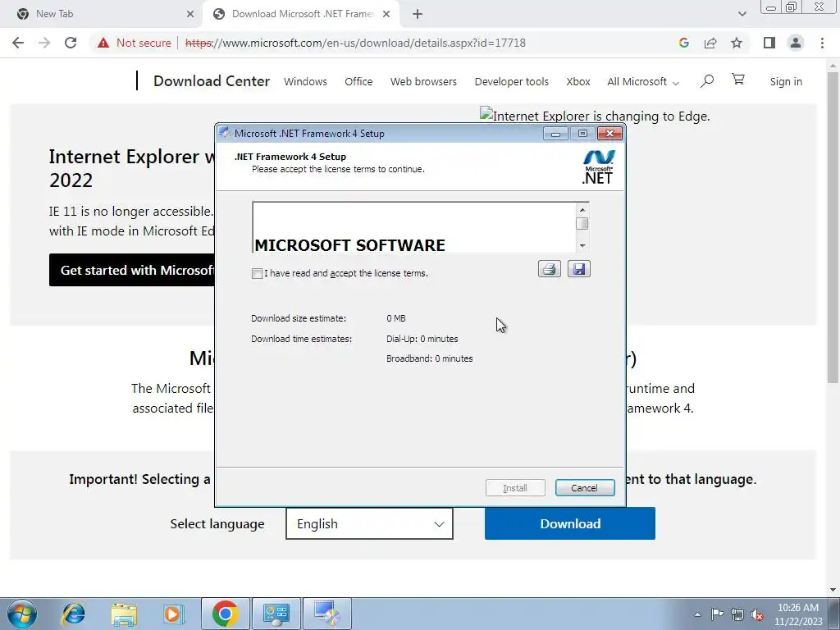
Task: Open site search magnifier icon
Action: pyautogui.click(x=707, y=81)
